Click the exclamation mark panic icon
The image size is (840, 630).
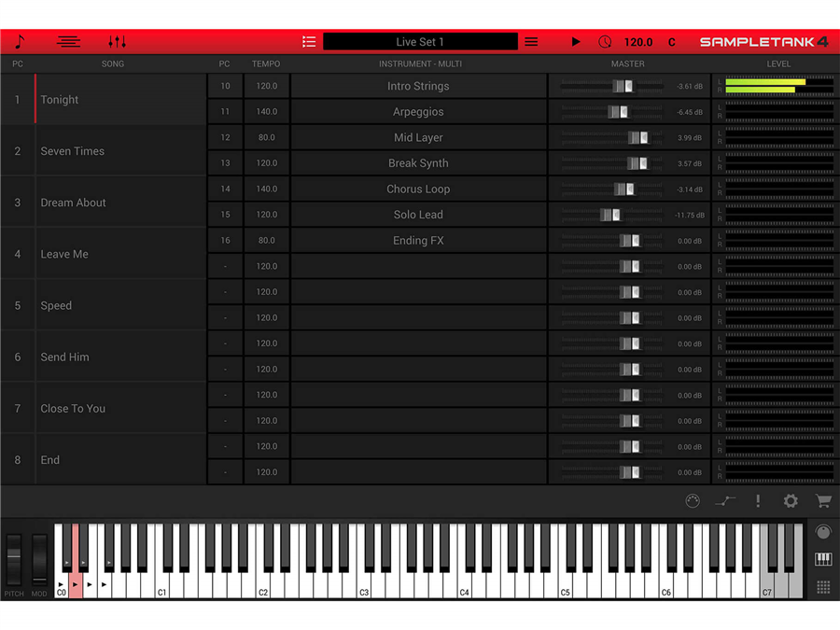tap(758, 501)
